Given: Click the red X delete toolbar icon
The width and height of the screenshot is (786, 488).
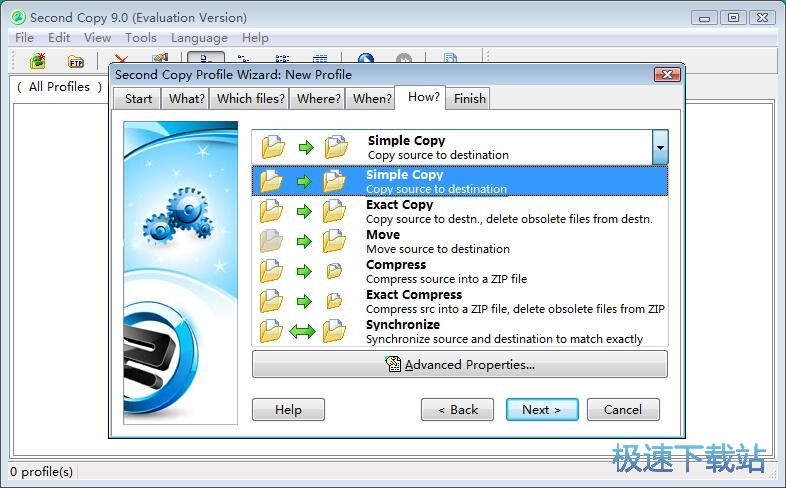Looking at the screenshot, I should [x=121, y=59].
